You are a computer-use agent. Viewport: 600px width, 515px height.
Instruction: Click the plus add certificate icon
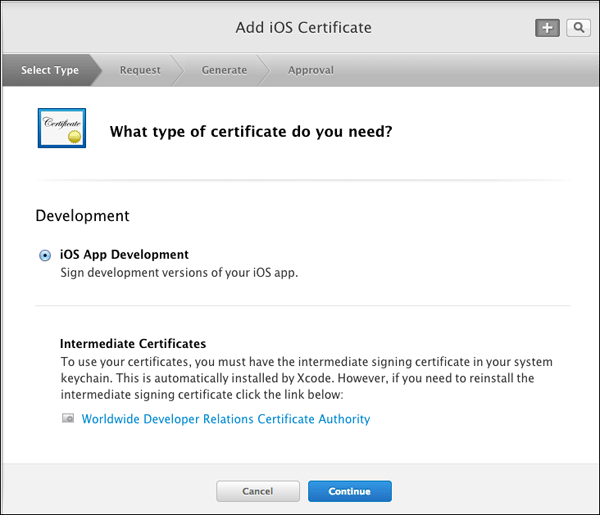pyautogui.click(x=547, y=28)
